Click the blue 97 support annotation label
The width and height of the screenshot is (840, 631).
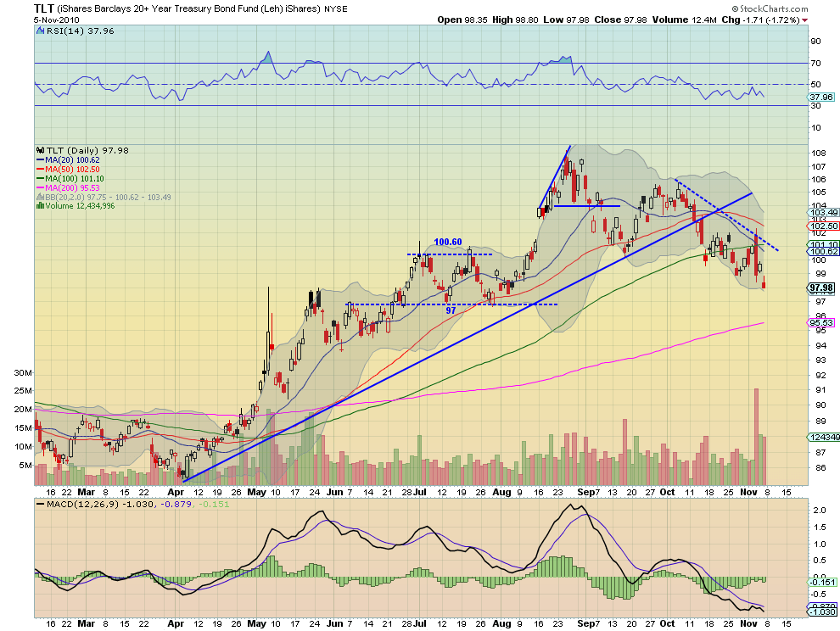click(451, 310)
